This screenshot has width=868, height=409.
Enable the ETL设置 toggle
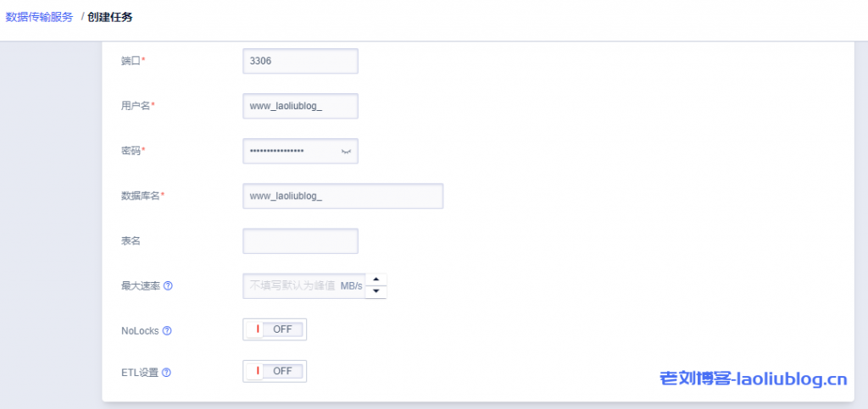[275, 371]
